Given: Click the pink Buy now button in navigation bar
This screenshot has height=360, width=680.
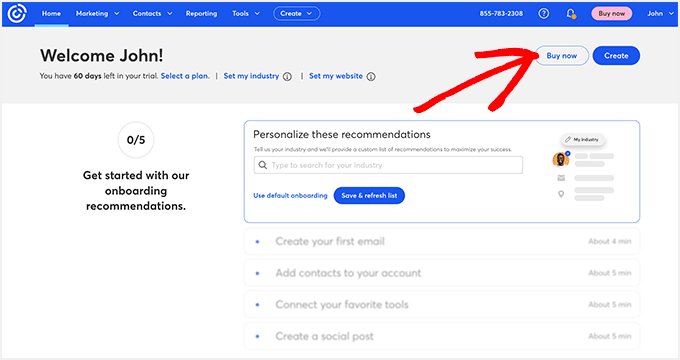Looking at the screenshot, I should coord(611,13).
